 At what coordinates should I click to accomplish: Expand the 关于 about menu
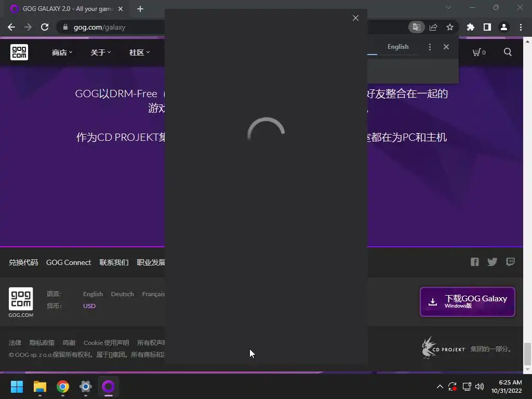(100, 52)
